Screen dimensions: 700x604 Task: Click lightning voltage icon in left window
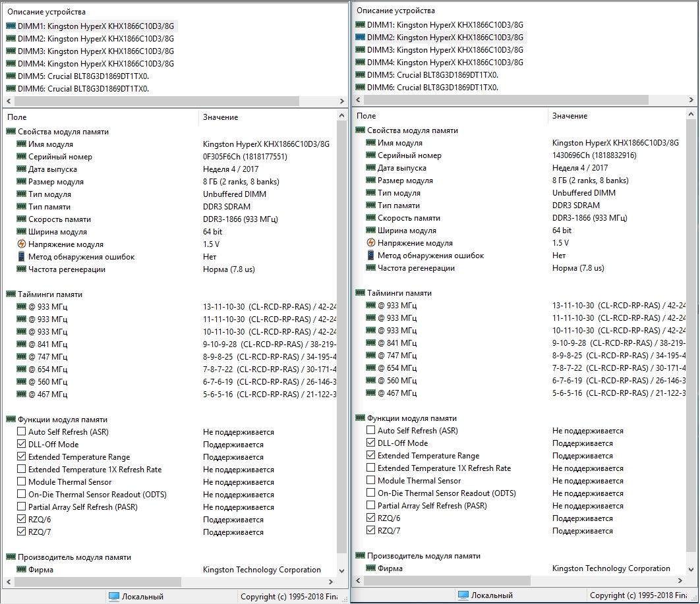coord(22,244)
